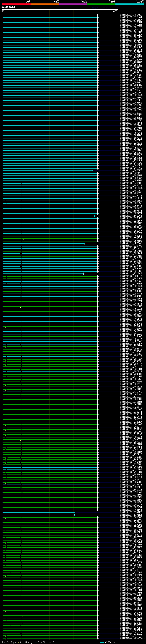Click the purple ~60% identity legend segment

click(x=73, y=4)
